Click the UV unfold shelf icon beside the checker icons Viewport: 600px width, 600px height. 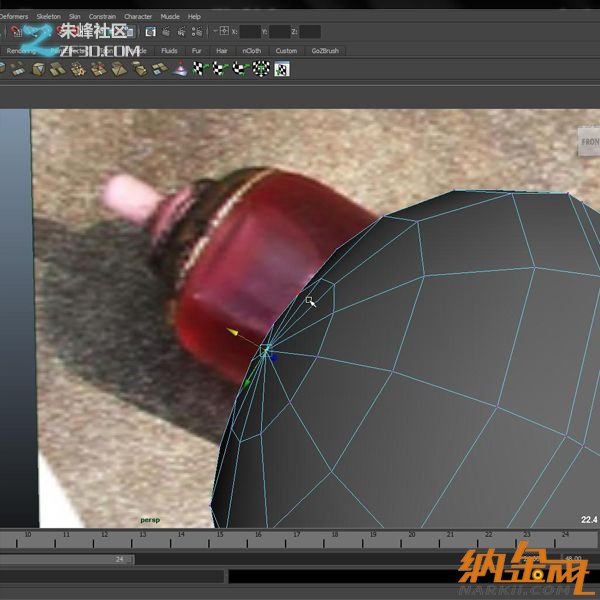(180, 69)
